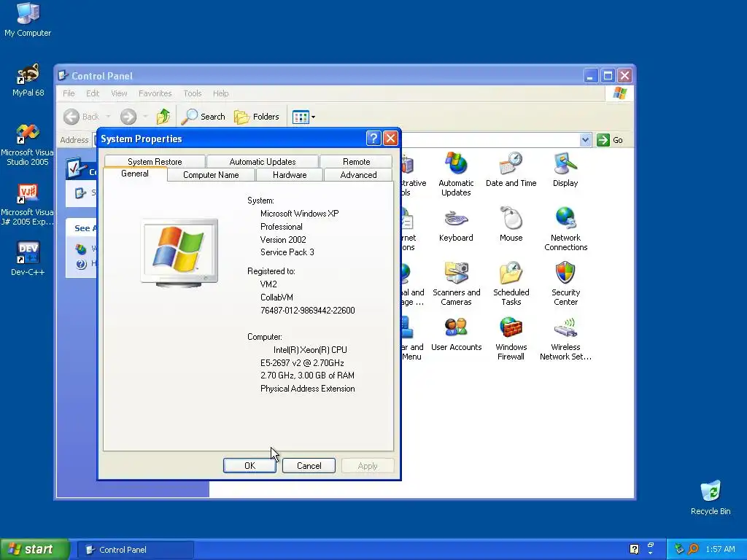
Task: Click the taskbar language bar options arrow
Action: (x=650, y=553)
